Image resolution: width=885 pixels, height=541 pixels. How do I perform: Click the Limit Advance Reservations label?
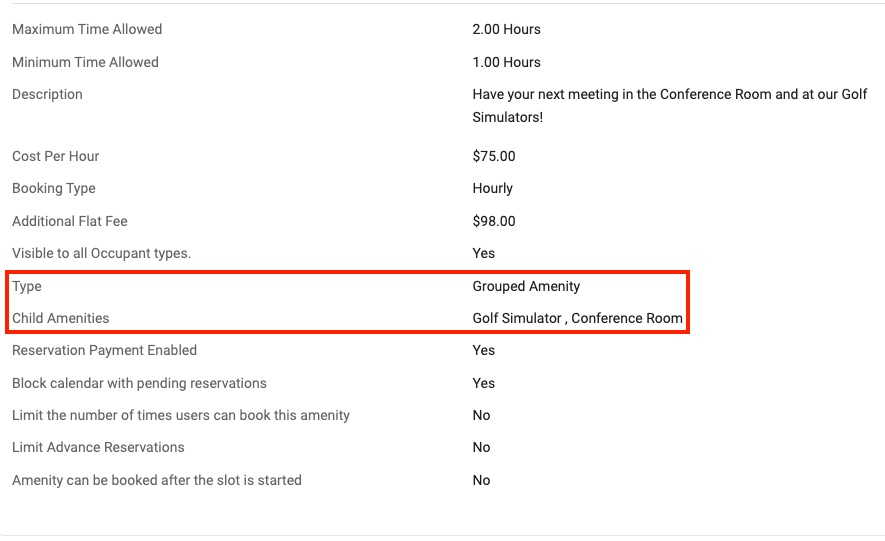[x=98, y=447]
